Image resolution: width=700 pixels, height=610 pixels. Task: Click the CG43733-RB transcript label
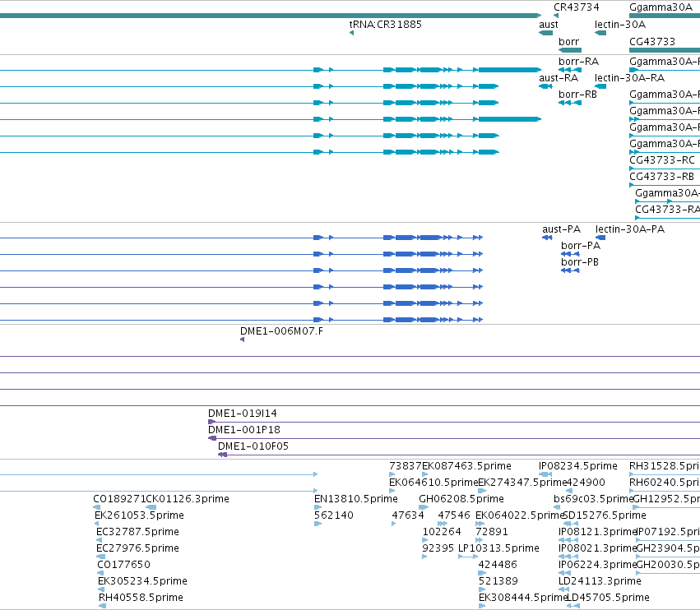[x=661, y=177]
